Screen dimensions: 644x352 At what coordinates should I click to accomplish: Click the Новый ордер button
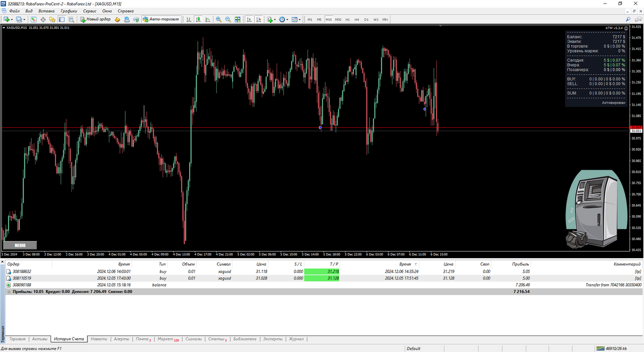(95, 19)
